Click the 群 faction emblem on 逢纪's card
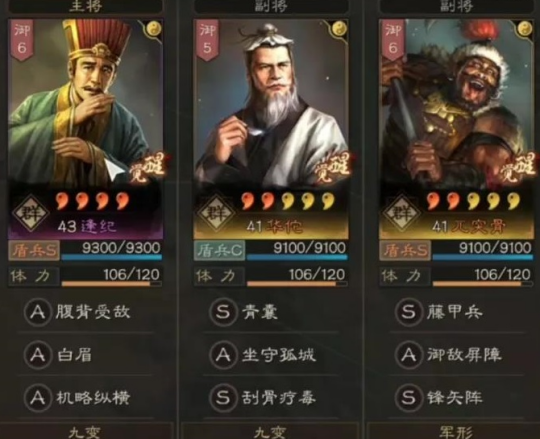The height and width of the screenshot is (439, 540). pos(31,213)
